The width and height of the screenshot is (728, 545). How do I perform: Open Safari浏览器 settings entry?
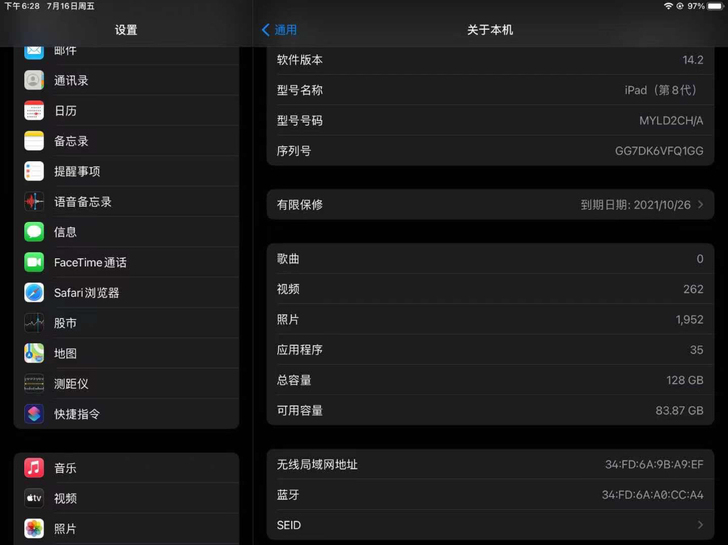pyautogui.click(x=126, y=292)
